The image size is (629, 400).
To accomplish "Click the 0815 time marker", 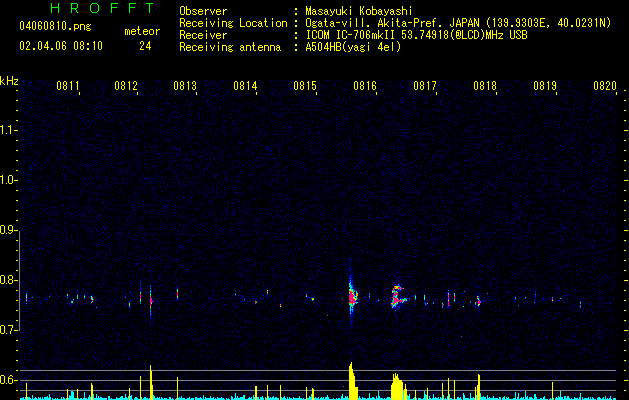I will coord(305,85).
